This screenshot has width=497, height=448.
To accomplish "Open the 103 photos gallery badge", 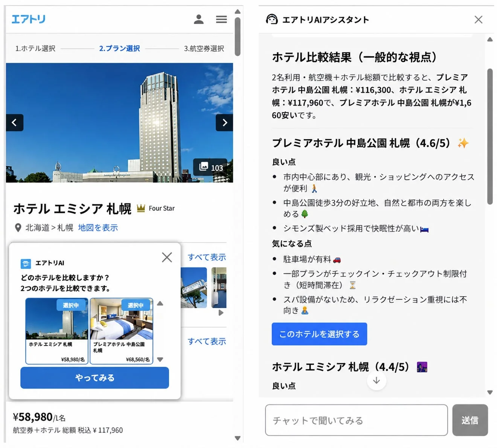I will (x=211, y=167).
